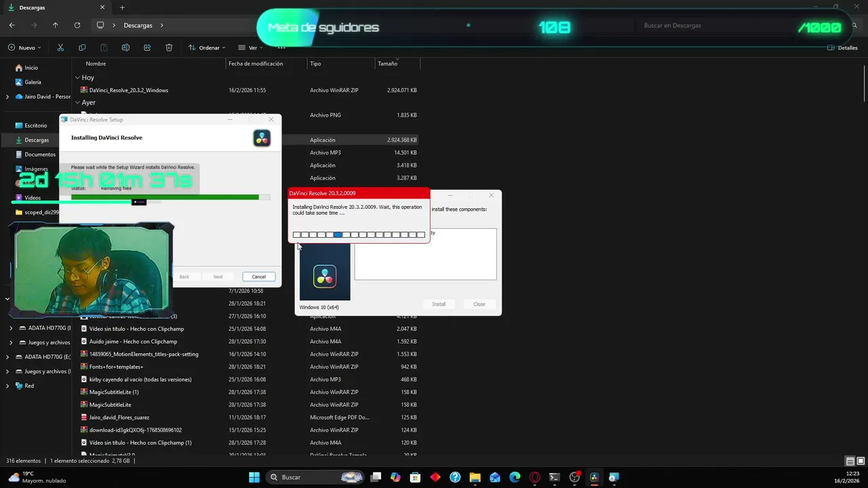Open Task View on the taskbar
This screenshot has width=868, height=488.
point(376,477)
